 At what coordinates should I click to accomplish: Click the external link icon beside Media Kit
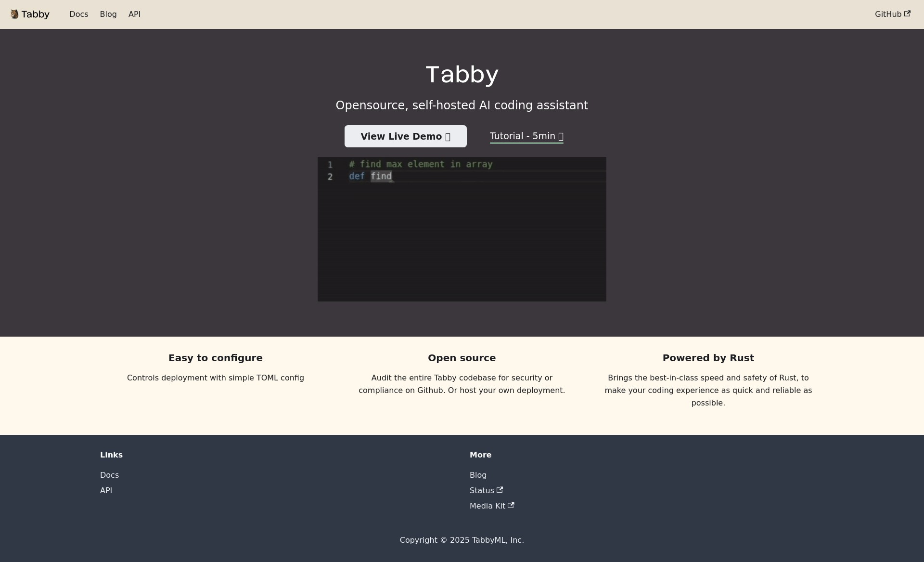click(x=511, y=505)
